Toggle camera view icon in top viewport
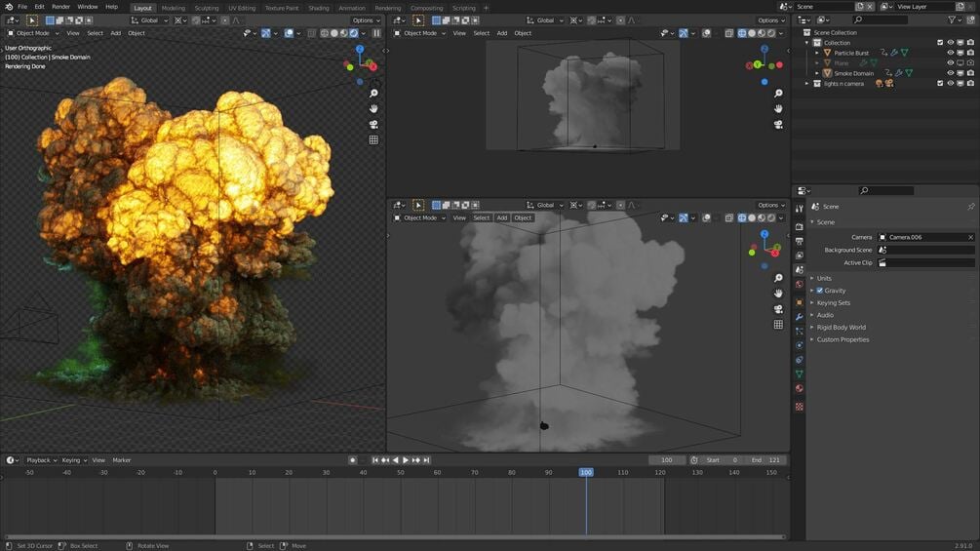The height and width of the screenshot is (551, 980). 778,124
